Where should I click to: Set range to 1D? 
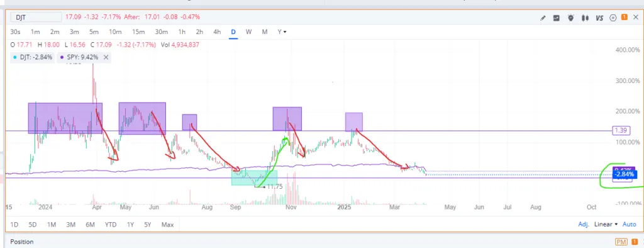(14, 225)
